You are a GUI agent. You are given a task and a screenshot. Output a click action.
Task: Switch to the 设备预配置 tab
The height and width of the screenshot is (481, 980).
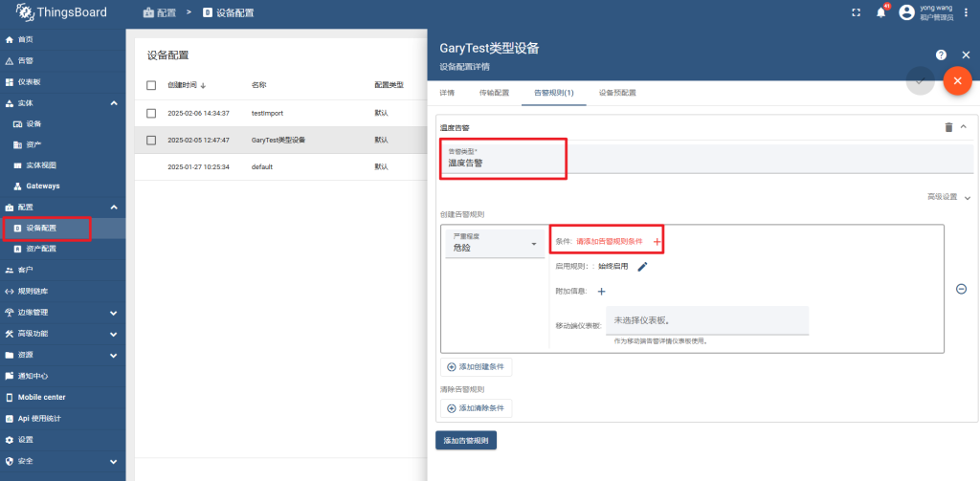[617, 93]
